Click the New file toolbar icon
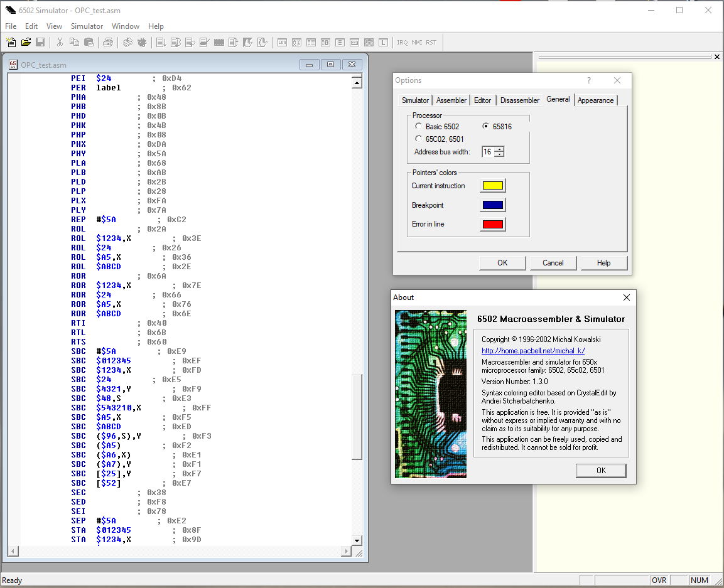Image resolution: width=724 pixels, height=588 pixels. coord(11,43)
